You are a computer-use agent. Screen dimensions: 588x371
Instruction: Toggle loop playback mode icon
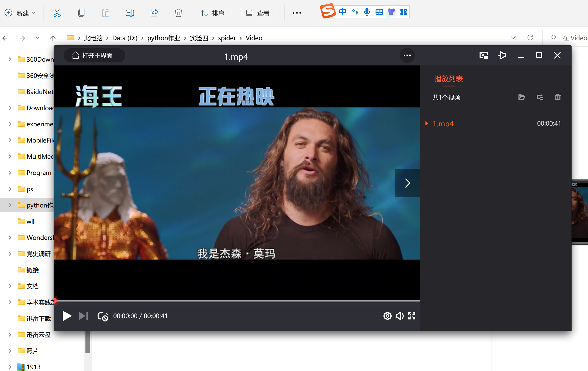click(103, 316)
